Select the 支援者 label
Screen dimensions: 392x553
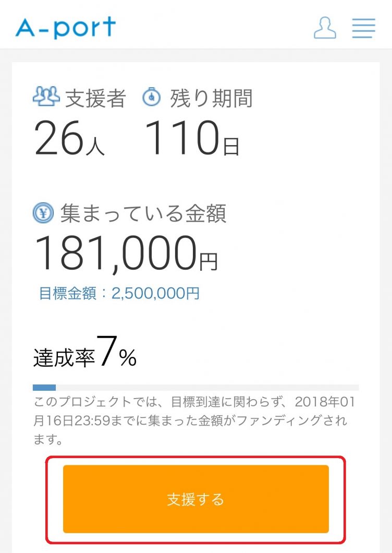coord(95,98)
